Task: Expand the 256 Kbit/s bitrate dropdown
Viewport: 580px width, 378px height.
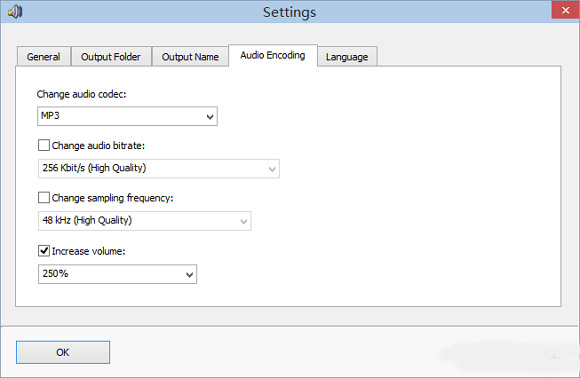Action: tap(159, 169)
